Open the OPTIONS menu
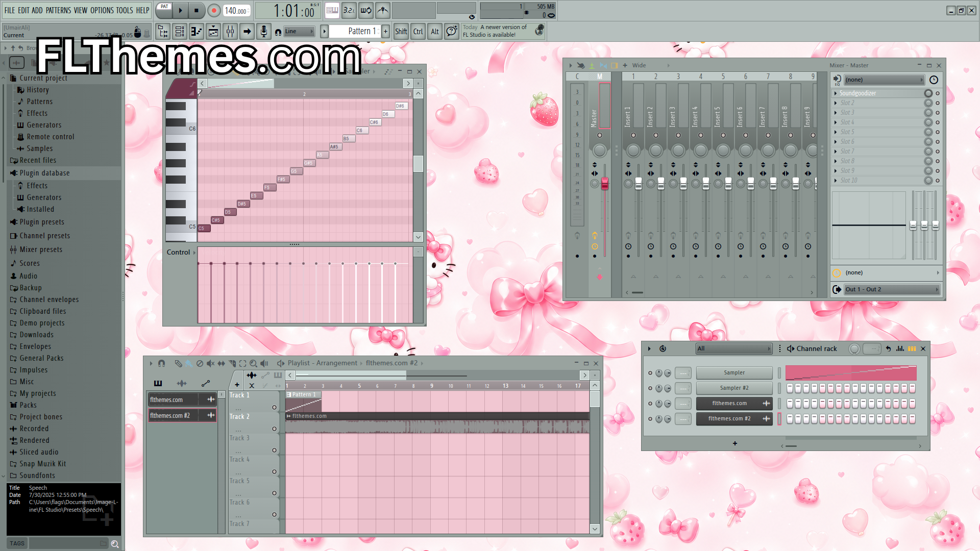980x551 pixels. point(102,10)
